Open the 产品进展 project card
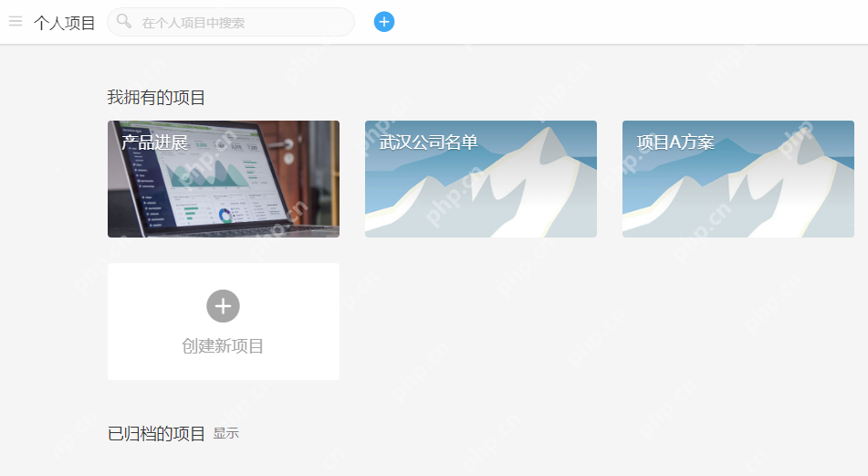Image resolution: width=868 pixels, height=476 pixels. (x=224, y=179)
